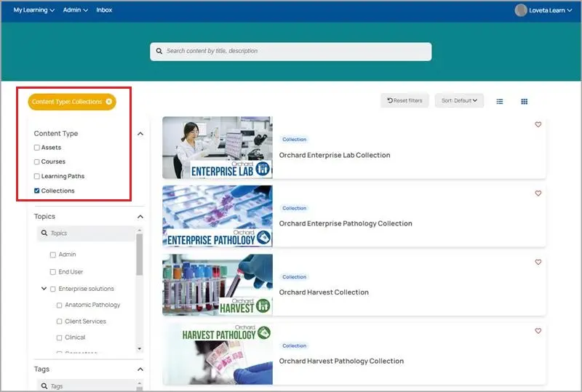Go to Inbox
582x392 pixels.
click(104, 10)
